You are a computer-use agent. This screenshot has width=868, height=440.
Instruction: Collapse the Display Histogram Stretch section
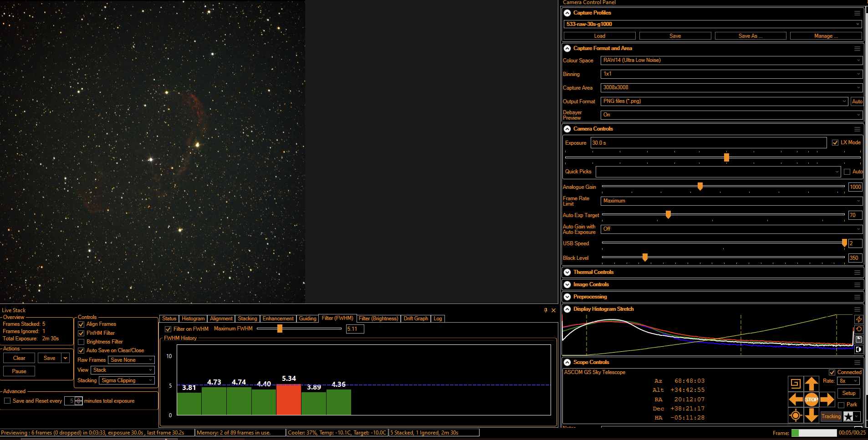(567, 309)
